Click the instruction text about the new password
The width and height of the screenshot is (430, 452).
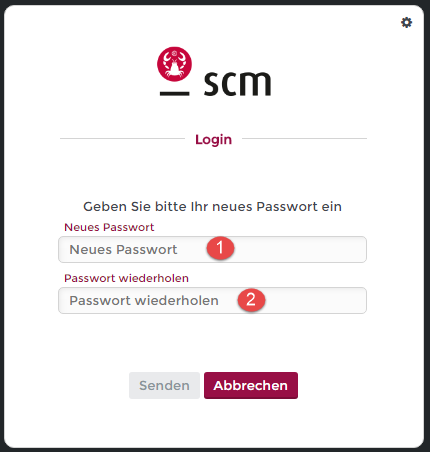212,207
